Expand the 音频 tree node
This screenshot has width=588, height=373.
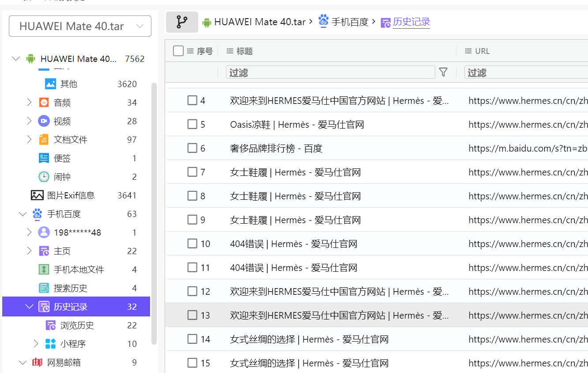point(29,103)
